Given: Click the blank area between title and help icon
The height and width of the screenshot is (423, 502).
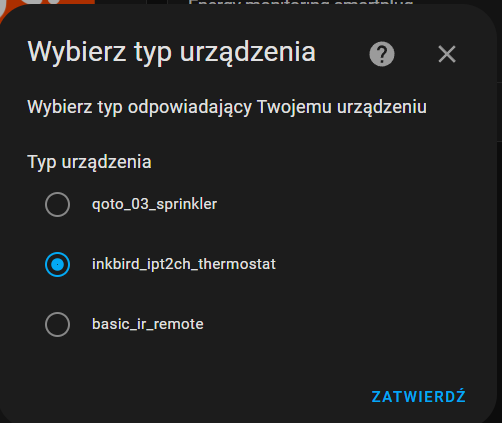Looking at the screenshot, I should pos(342,53).
